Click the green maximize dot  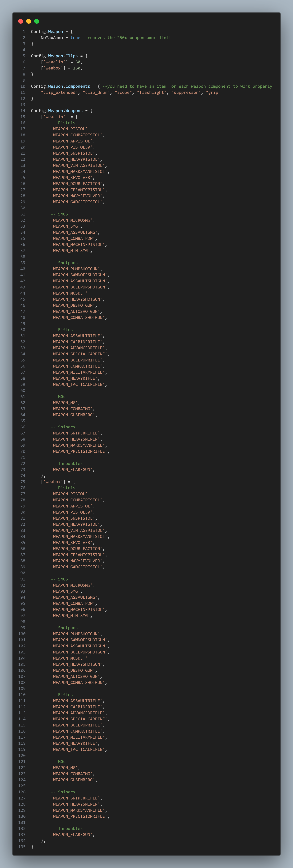tap(37, 21)
